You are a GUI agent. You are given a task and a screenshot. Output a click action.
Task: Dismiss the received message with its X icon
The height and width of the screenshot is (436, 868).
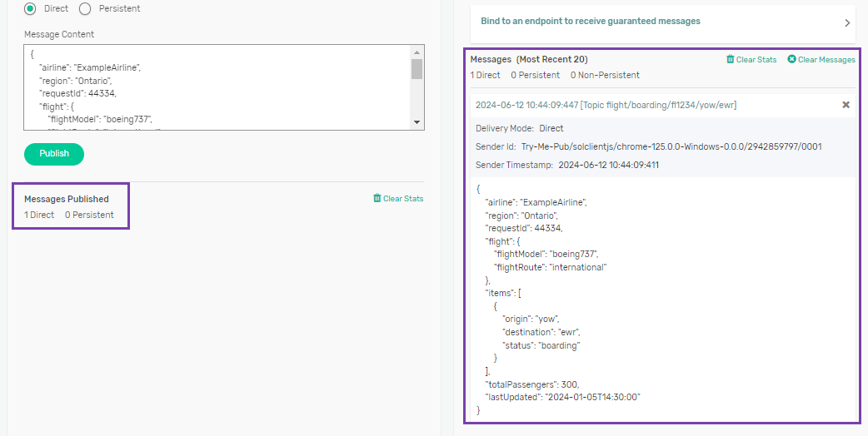click(846, 105)
